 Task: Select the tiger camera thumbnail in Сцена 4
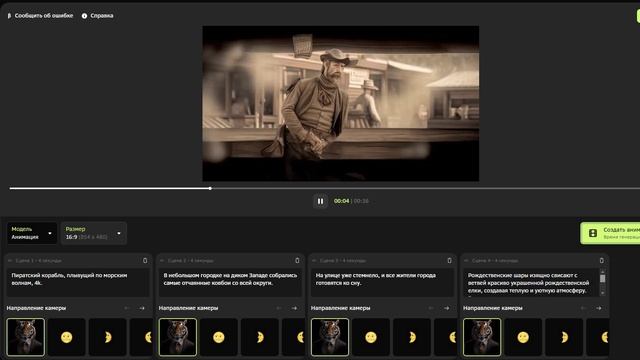(x=482, y=337)
